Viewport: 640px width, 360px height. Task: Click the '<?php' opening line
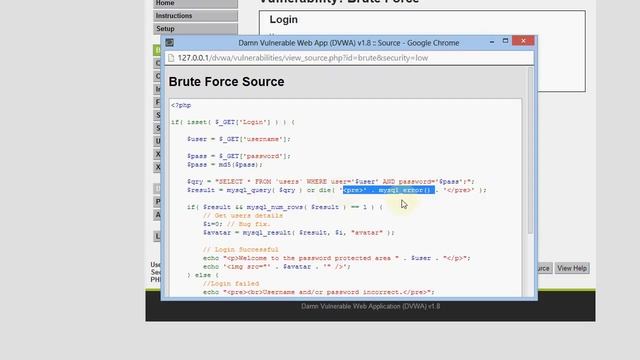tap(181, 105)
